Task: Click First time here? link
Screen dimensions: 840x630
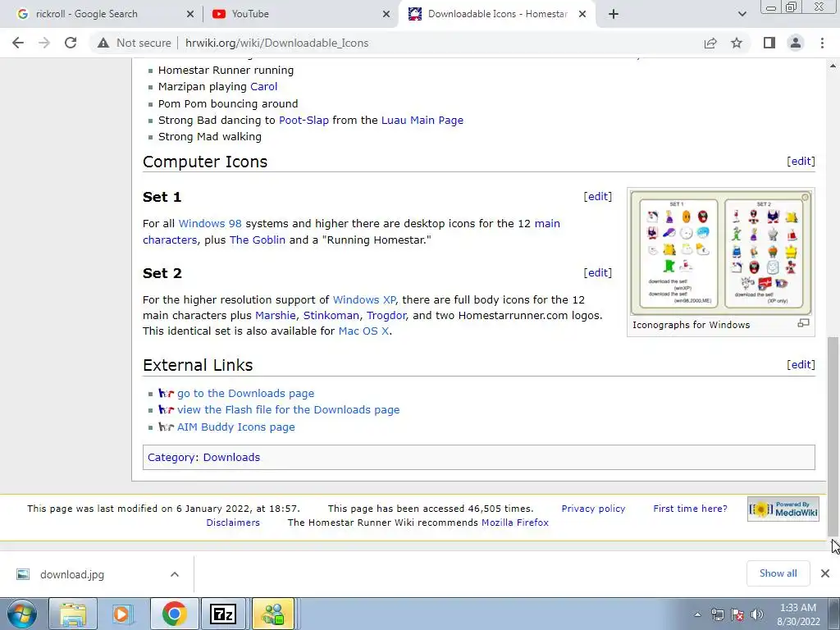Action: [690, 509]
